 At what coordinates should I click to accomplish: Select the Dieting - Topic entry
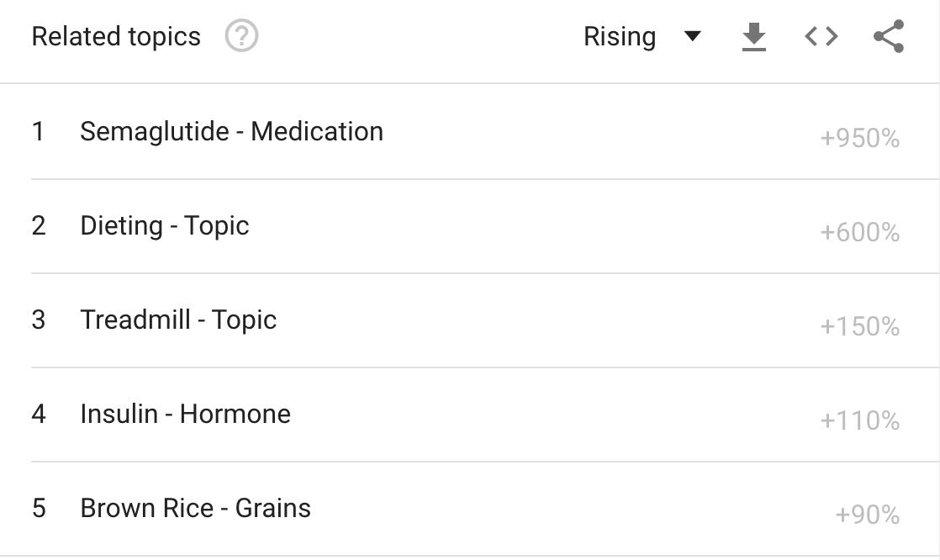[x=164, y=225]
